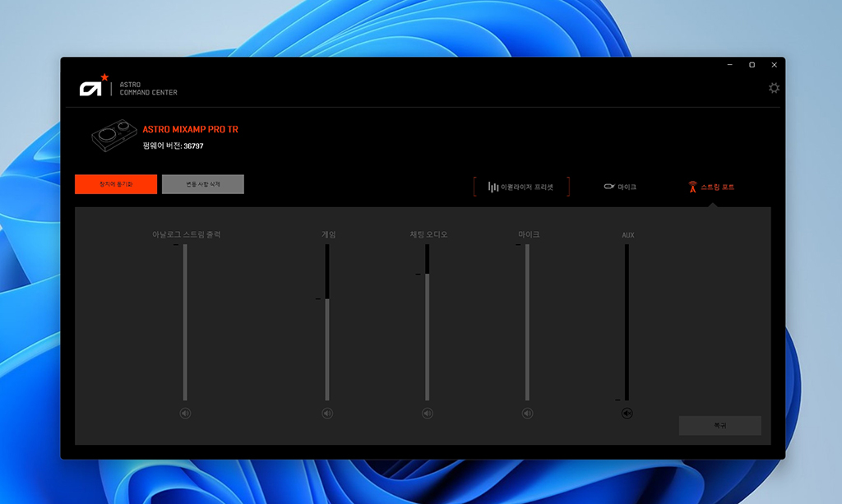The height and width of the screenshot is (504, 842).
Task: Open settings gear in Astro Command Center
Action: (x=773, y=88)
